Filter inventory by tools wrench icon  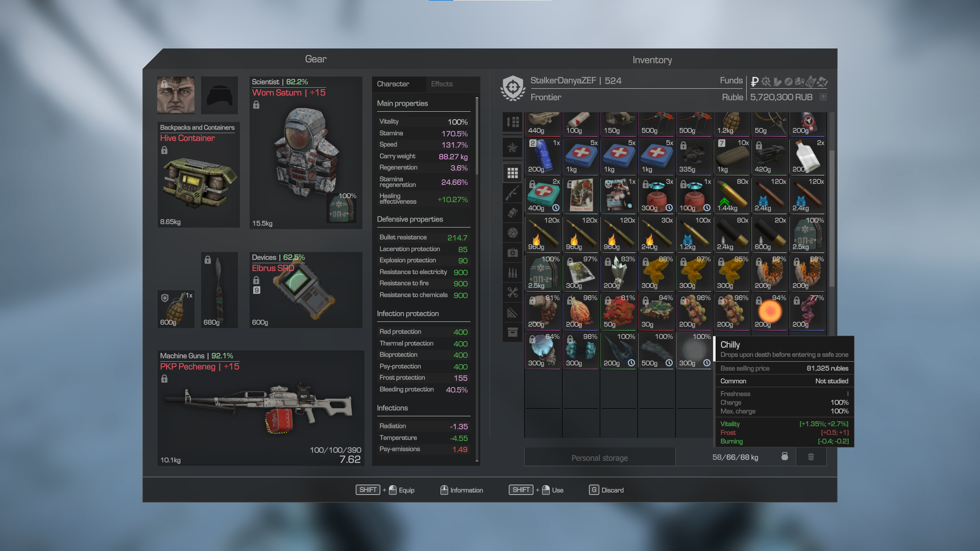coord(512,292)
